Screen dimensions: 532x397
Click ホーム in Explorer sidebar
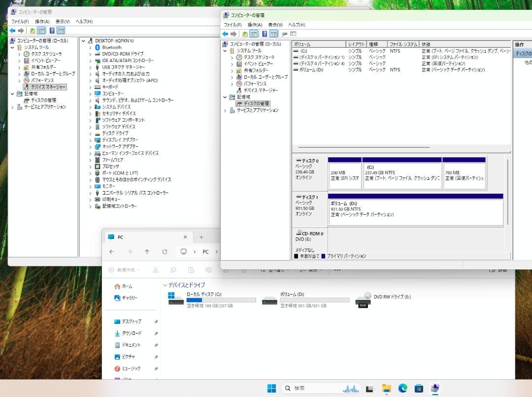[127, 286]
